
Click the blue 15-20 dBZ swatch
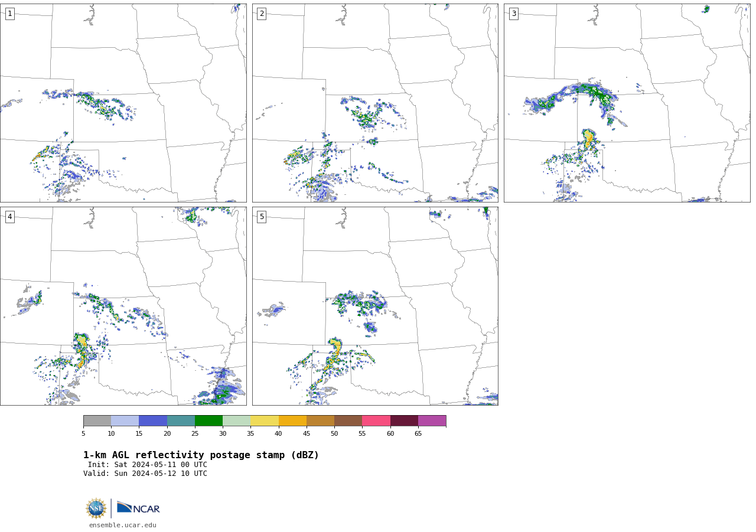coord(153,421)
